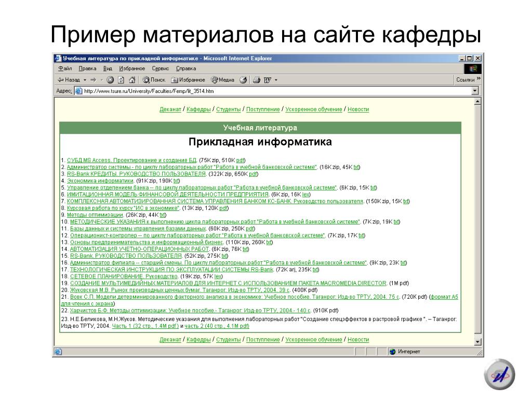
Task: Click the IE icon in the title bar
Action: click(x=58, y=58)
